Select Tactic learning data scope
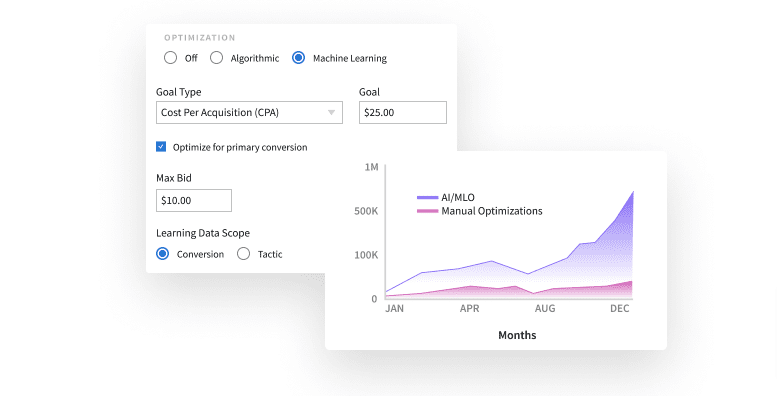The image size is (777, 396). pos(243,254)
